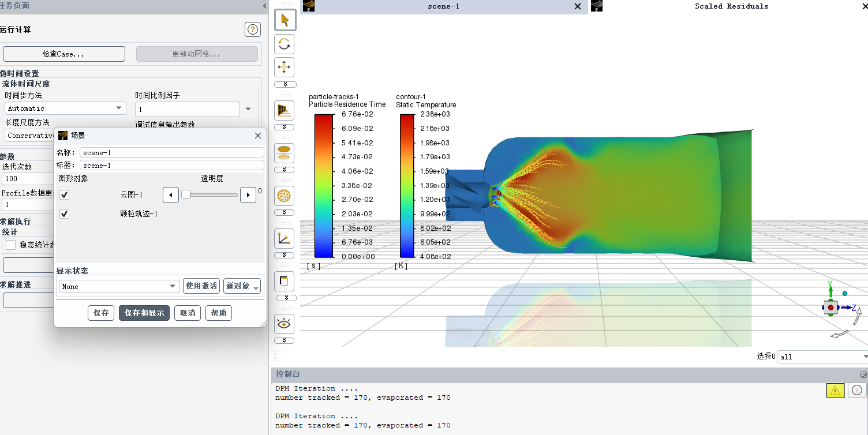Click the 迭代次数 field showing 100
Image resolution: width=868 pixels, height=435 pixels.
pos(28,179)
